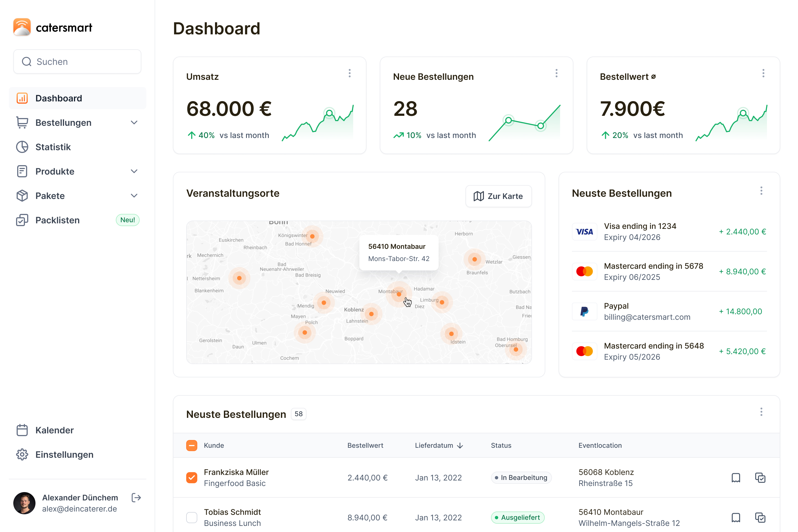Click the Montabaur map marker

point(399,294)
